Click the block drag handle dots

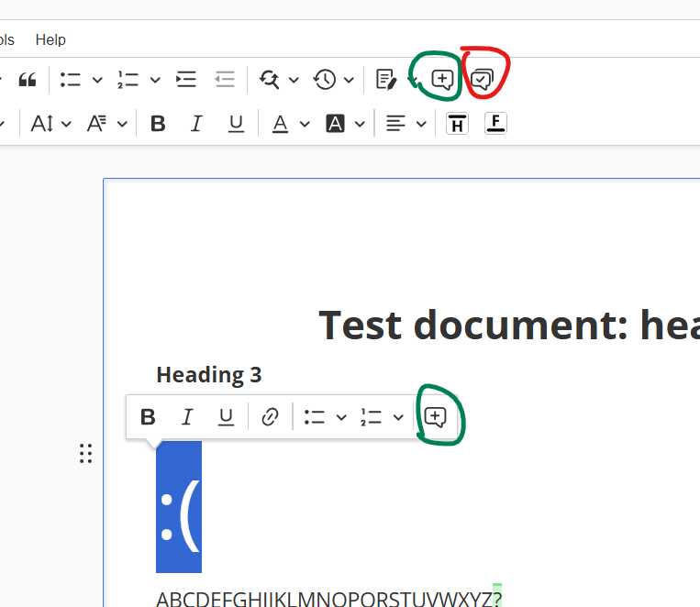(85, 454)
